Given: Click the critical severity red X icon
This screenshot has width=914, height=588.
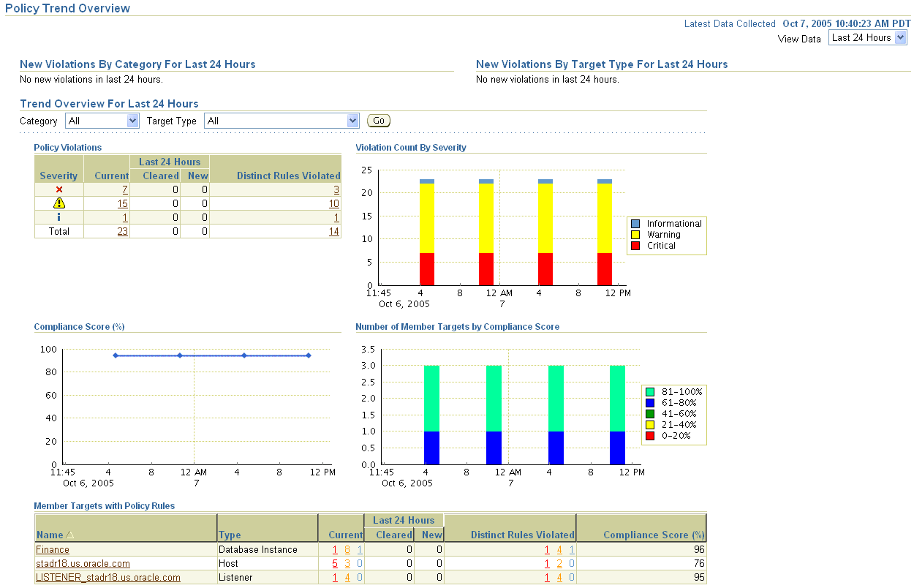Looking at the screenshot, I should click(x=58, y=189).
